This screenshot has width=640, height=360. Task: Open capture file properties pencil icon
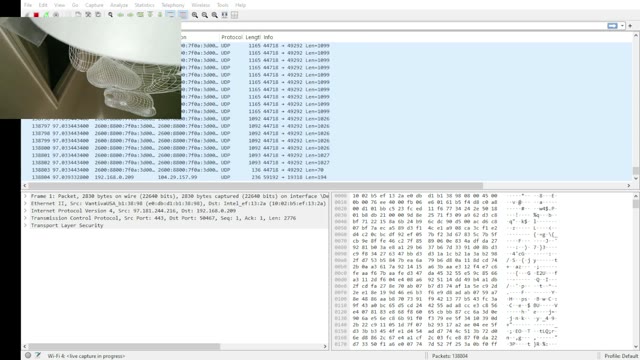point(38,356)
